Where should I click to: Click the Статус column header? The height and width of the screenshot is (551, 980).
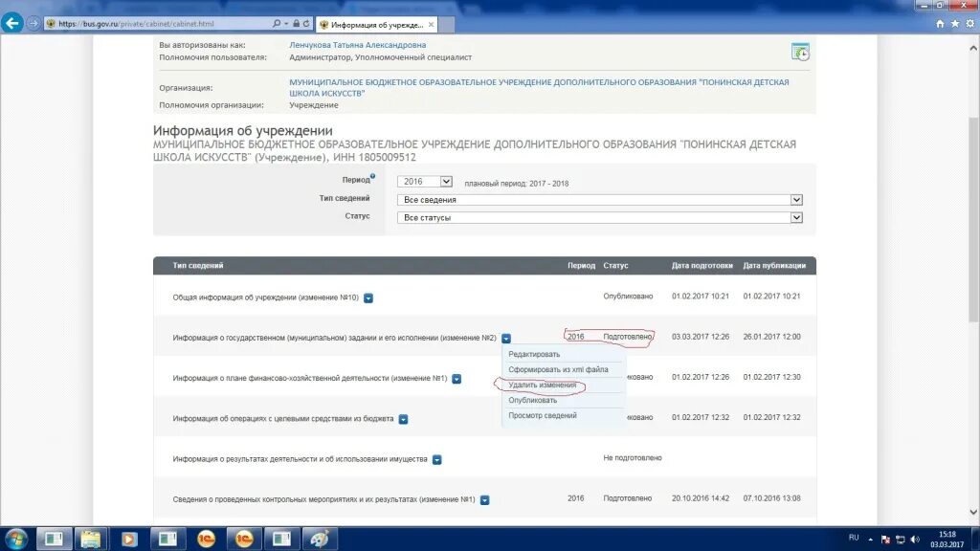click(615, 266)
